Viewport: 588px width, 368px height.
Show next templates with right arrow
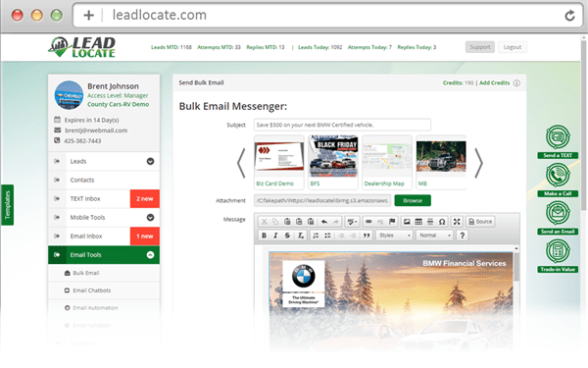[478, 163]
